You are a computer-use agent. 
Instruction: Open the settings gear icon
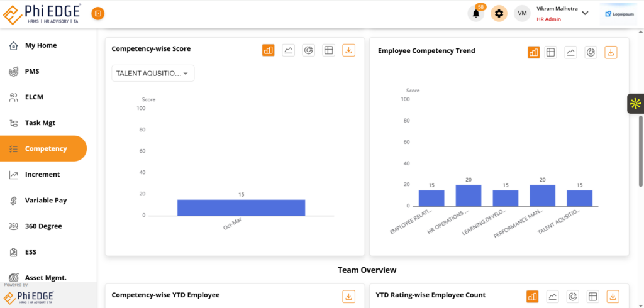499,14
